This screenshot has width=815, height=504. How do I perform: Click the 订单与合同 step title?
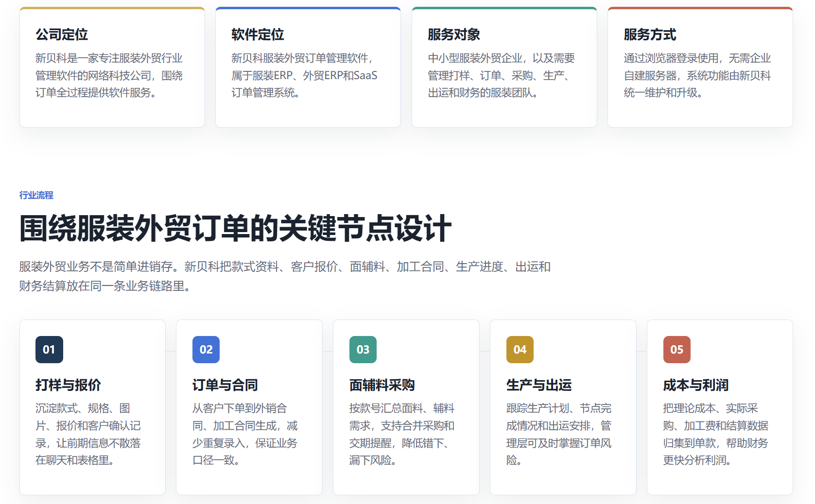pos(225,385)
